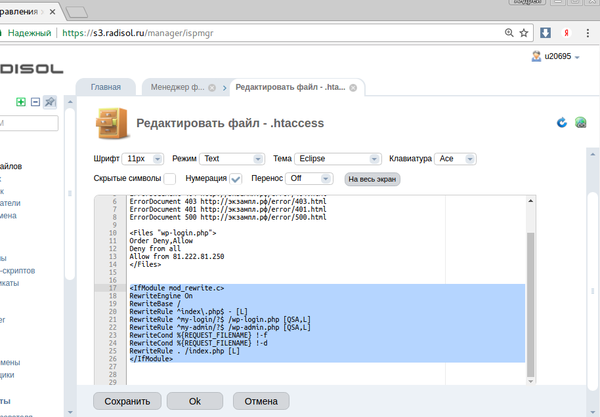Switch to the Менеджер ф... tab
This screenshot has height=417, width=600.
[178, 87]
